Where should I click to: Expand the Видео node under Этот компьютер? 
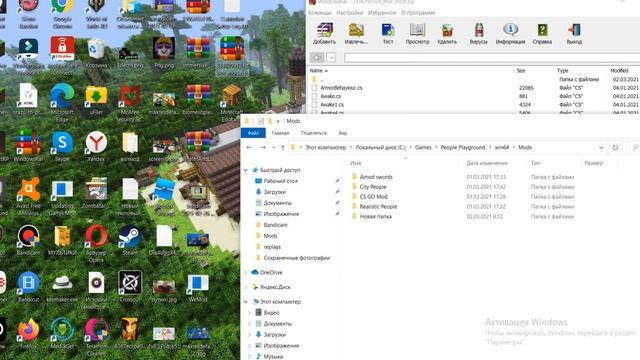tap(250, 313)
